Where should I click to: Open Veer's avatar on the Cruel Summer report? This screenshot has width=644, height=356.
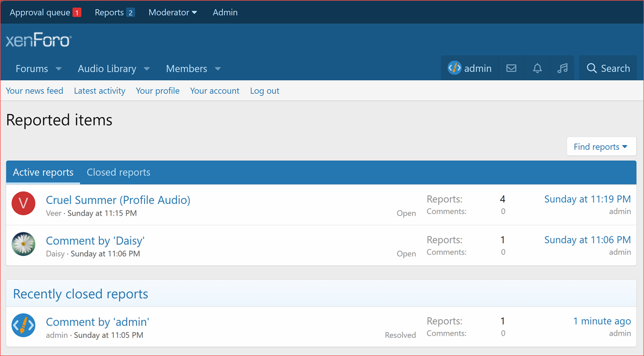pyautogui.click(x=23, y=204)
